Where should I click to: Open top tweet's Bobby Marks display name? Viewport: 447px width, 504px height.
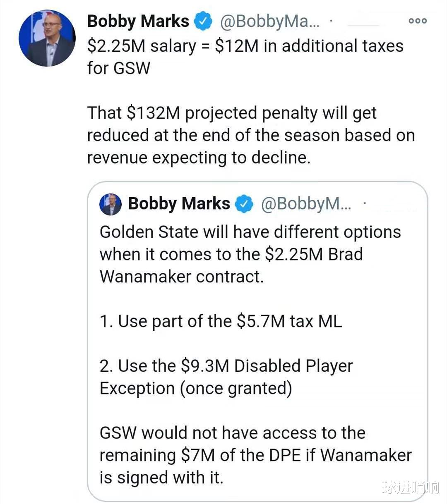tap(138, 21)
